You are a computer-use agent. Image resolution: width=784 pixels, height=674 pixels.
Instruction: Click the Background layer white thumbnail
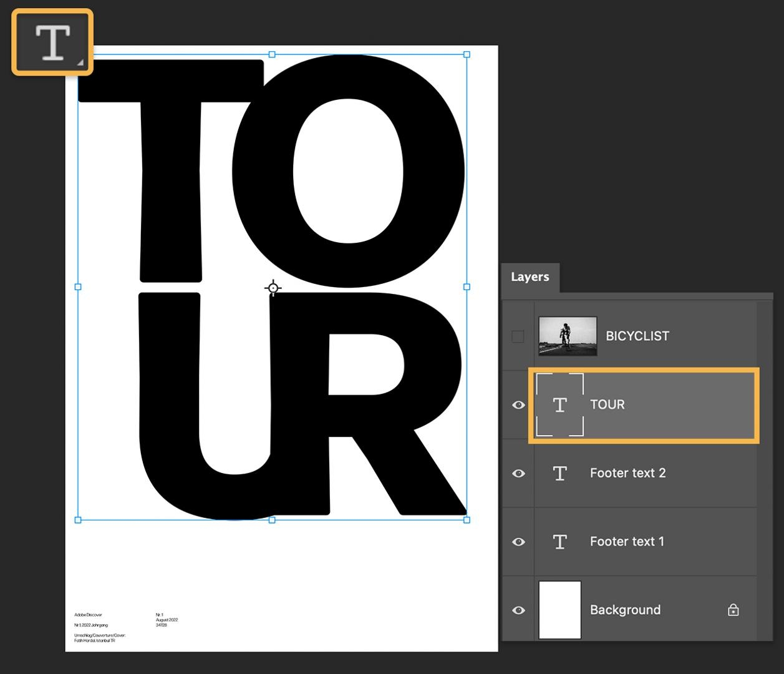560,610
